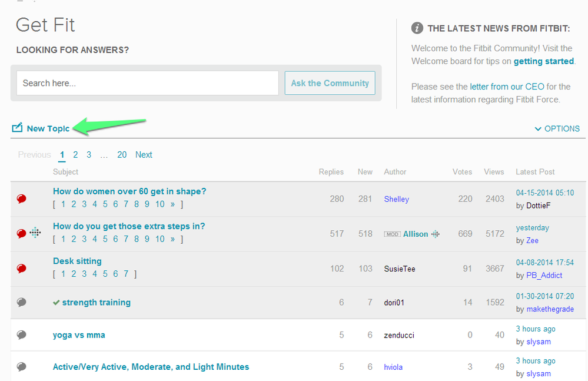
Task: Select current page 1 in pagination
Action: (62, 154)
